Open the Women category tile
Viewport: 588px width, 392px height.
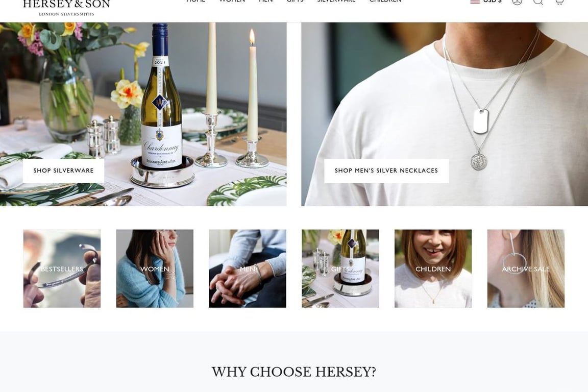coord(155,268)
